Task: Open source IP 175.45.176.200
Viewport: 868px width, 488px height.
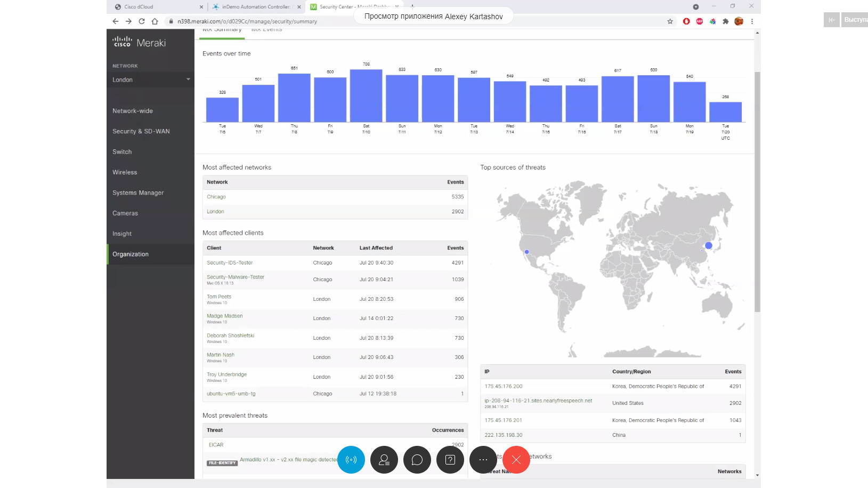Action: 504,387
